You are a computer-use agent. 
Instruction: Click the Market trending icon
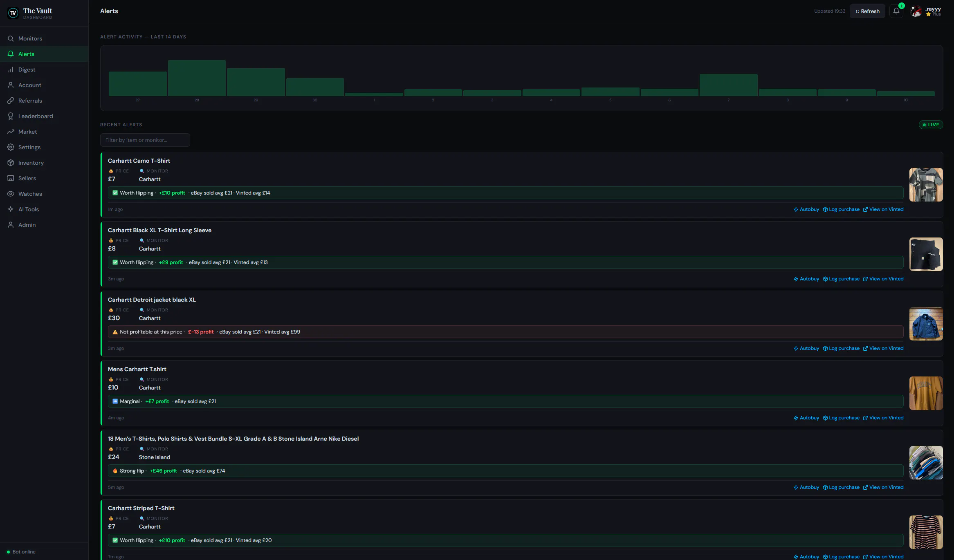coord(11,132)
